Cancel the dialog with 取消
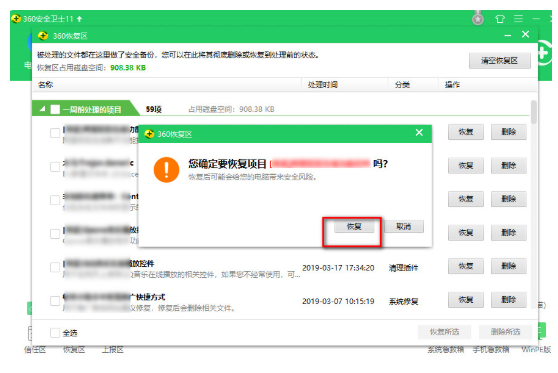The height and width of the screenshot is (373, 558). [404, 226]
